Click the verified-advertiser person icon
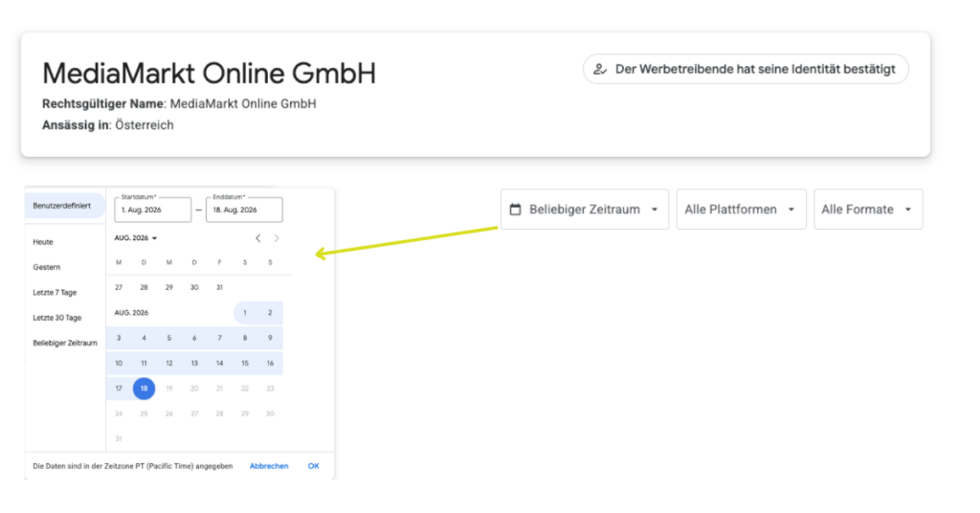This screenshot has width=980, height=513. [600, 69]
